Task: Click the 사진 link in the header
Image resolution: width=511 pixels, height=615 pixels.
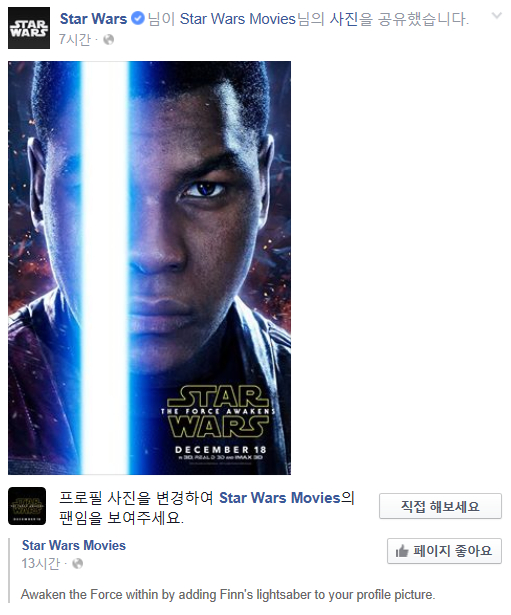Action: [343, 19]
